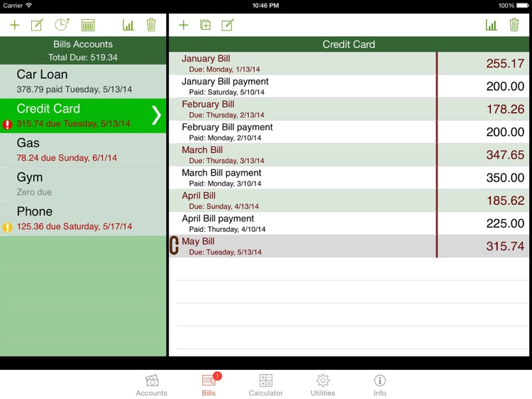Click the Credit Card panel title
This screenshot has height=399, width=532.
[x=349, y=45]
